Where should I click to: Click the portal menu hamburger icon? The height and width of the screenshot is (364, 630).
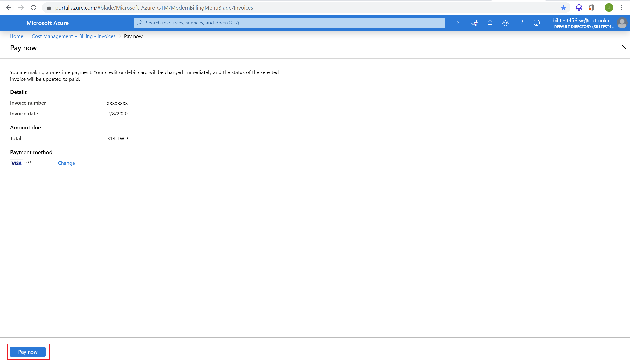(x=10, y=23)
